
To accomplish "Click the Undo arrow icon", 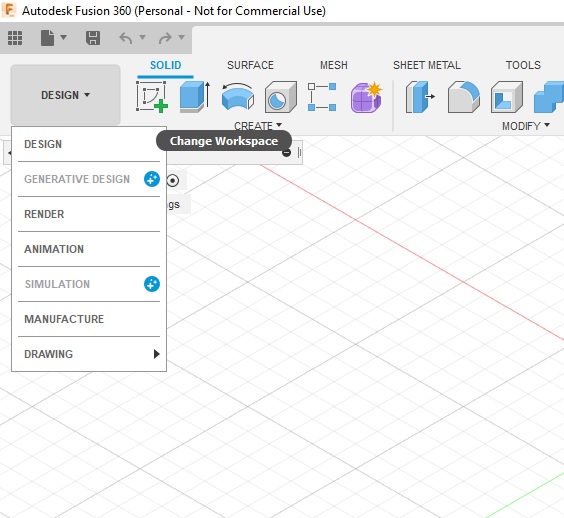I will click(x=126, y=38).
